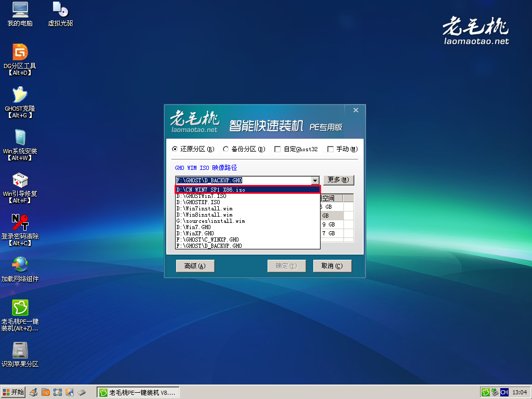Select 还原分区(R) radio button
The height and width of the screenshot is (399, 532).
click(x=193, y=149)
